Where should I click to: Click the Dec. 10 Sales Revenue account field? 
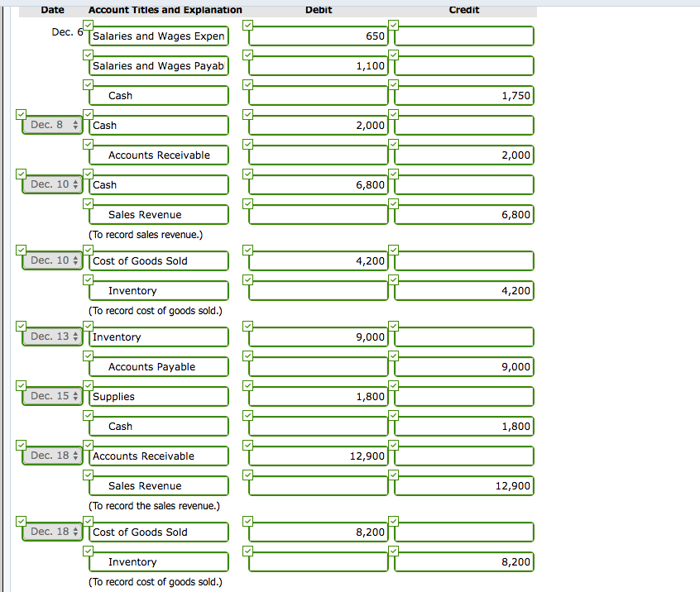[x=159, y=215]
